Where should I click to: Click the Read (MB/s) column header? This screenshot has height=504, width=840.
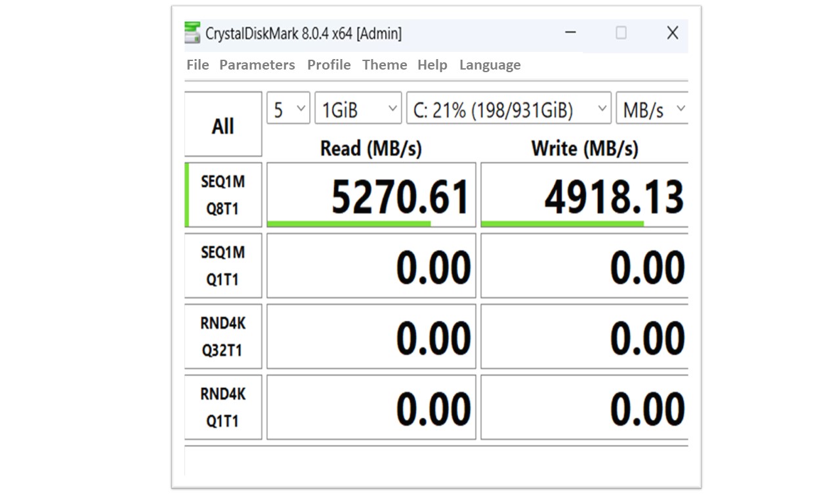pos(371,148)
